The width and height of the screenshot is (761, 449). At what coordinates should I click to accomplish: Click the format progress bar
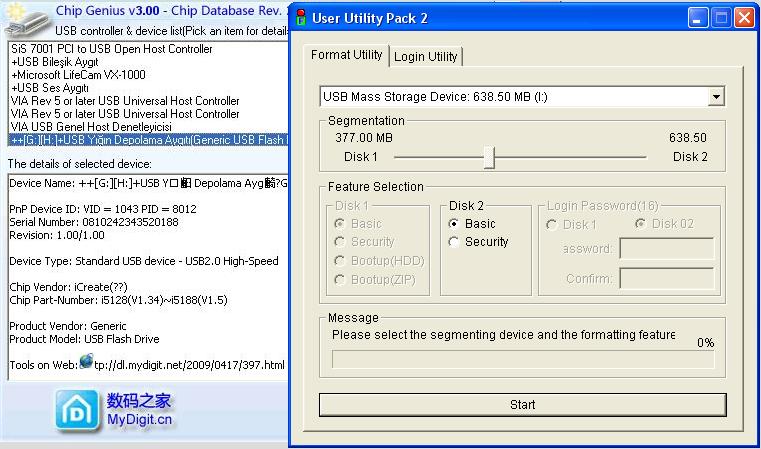tap(523, 360)
